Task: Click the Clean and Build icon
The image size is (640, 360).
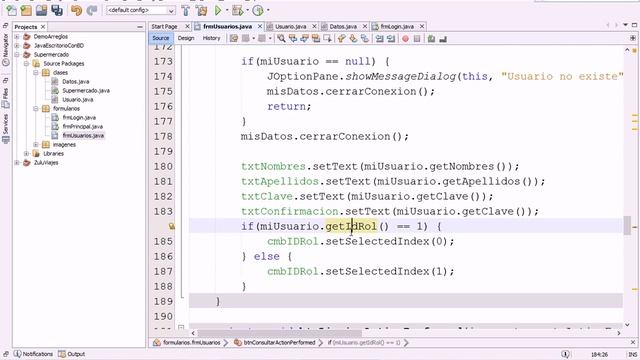Action: click(x=201, y=10)
